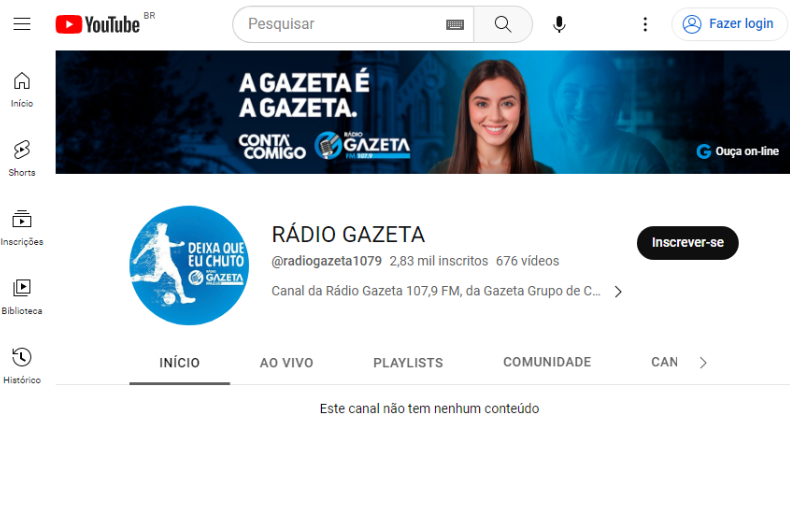Click the Inscrever-se button
The width and height of the screenshot is (790, 530).
[687, 243]
